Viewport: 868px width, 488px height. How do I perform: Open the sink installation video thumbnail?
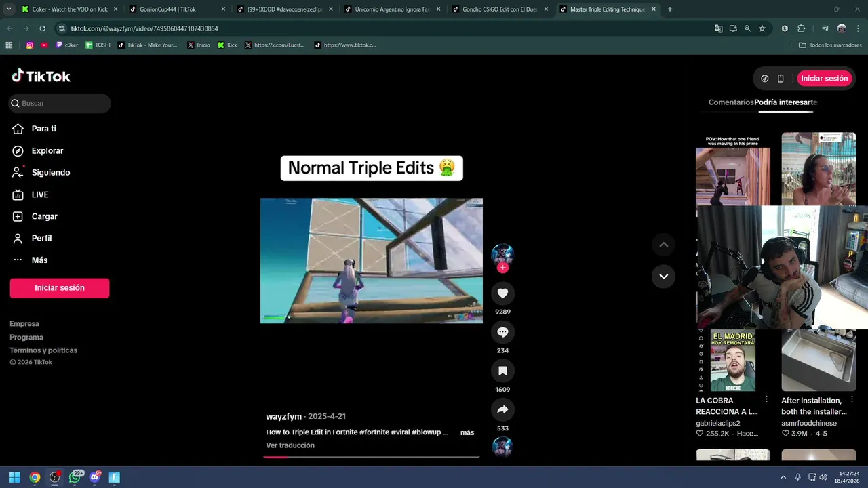(818, 361)
